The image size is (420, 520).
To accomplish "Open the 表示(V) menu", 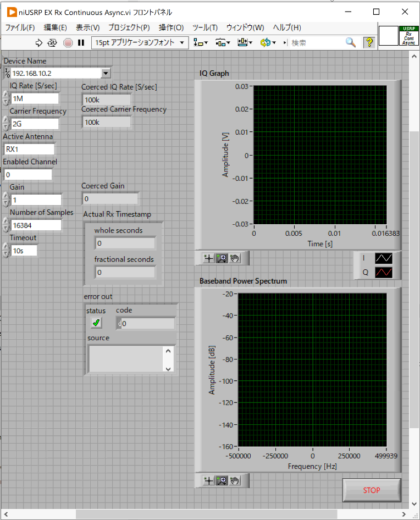I will (x=87, y=27).
